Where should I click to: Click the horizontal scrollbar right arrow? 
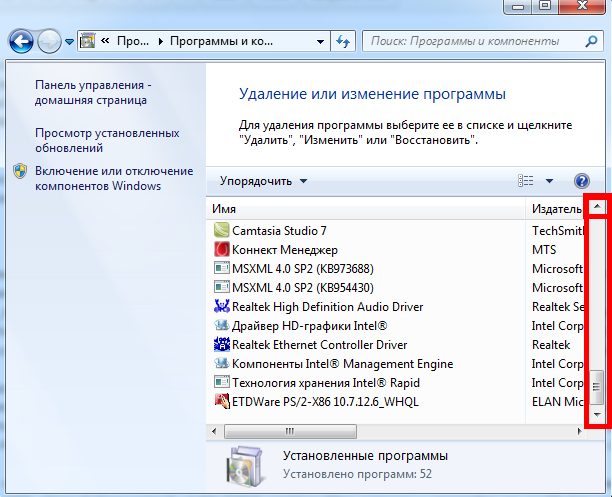[x=580, y=431]
